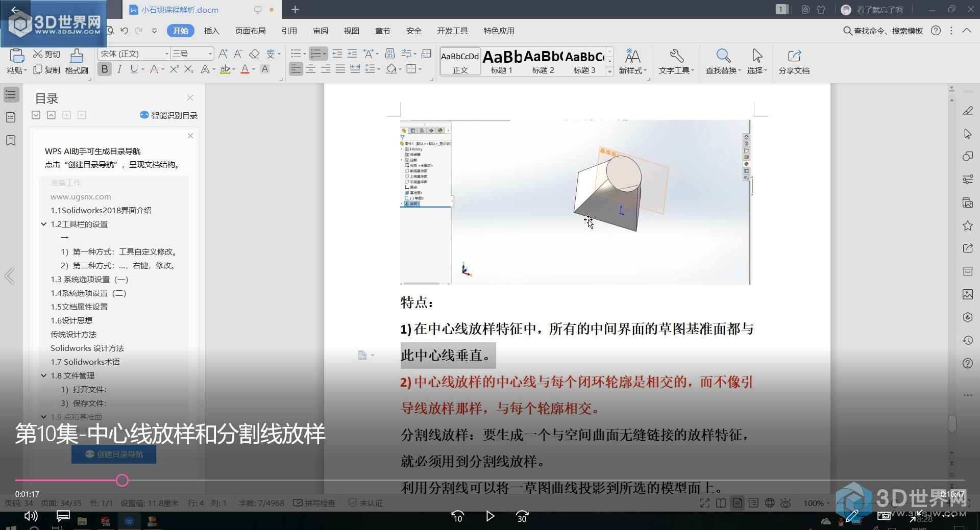Toggle center text alignment
The image size is (980, 530).
tap(311, 69)
